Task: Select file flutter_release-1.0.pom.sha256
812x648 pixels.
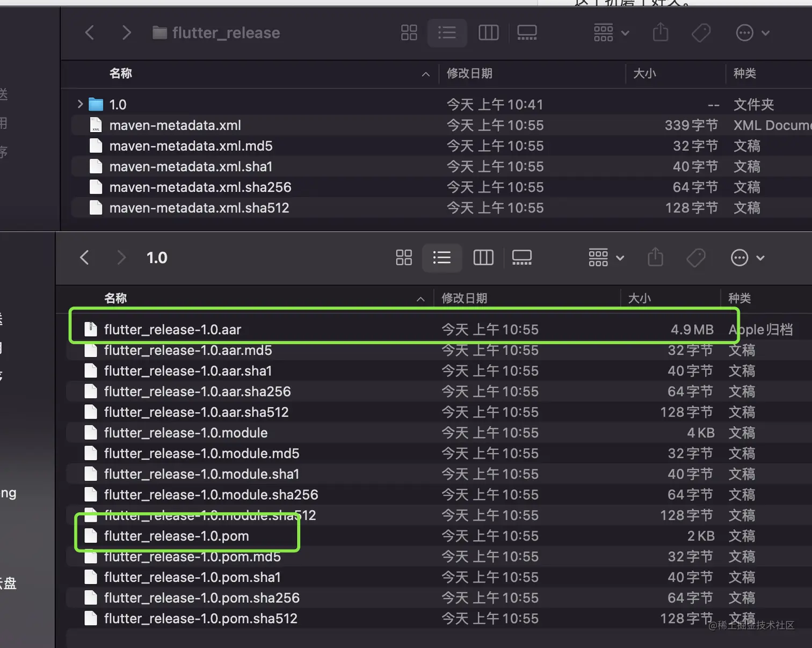Action: click(x=202, y=598)
